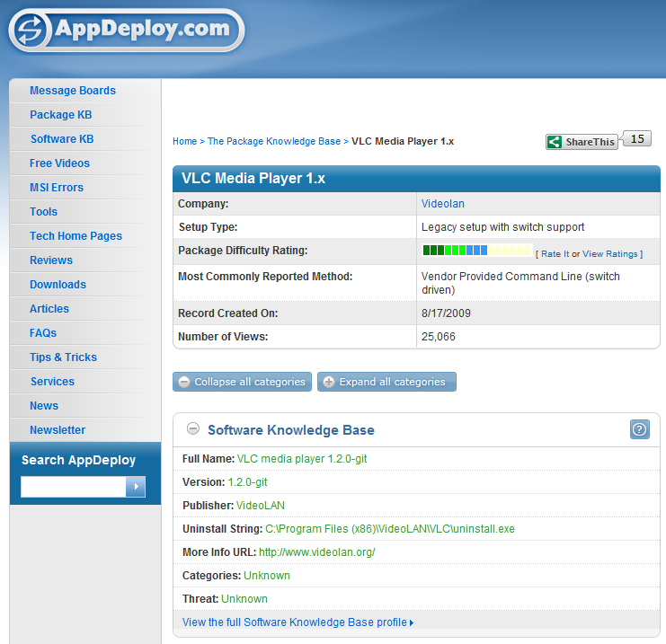Select Tools in sidebar menu
Image resolution: width=666 pixels, height=644 pixels.
click(x=43, y=211)
